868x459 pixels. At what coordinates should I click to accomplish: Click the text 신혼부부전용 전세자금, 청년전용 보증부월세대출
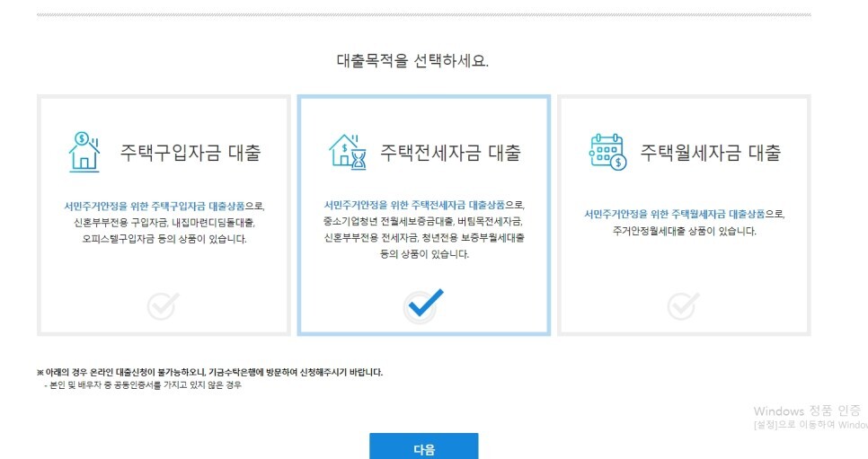click(424, 238)
